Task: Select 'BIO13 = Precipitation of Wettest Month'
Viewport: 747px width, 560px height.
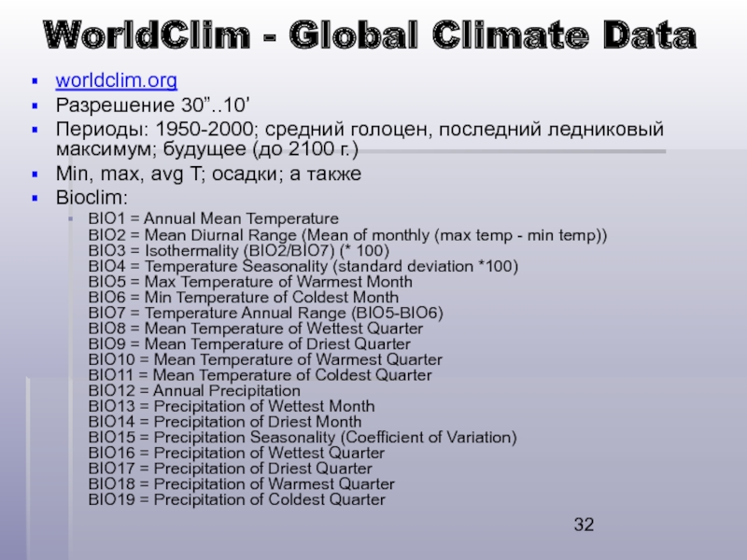Action: [x=232, y=406]
